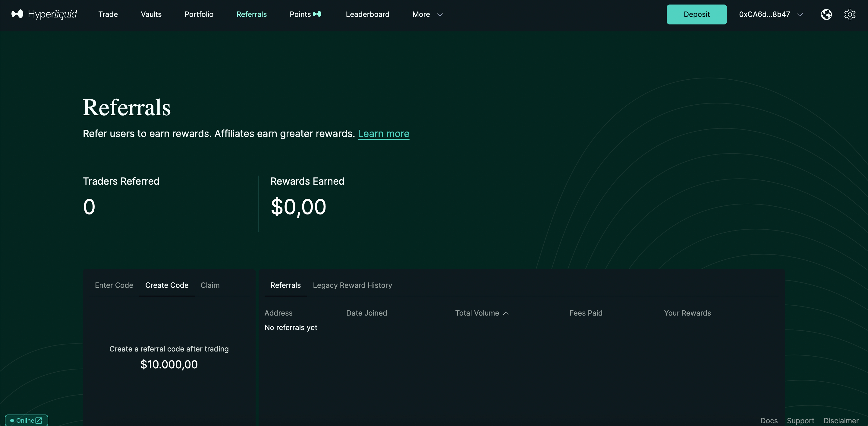Open language selector globe icon
Viewport: 868px width, 426px height.
click(826, 14)
